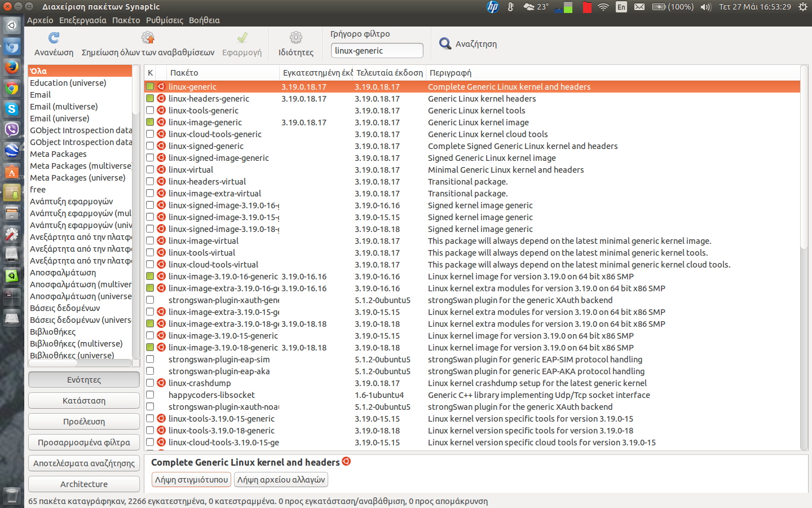
Task: Toggle checkbox for linux-crashdump package
Action: tap(150, 383)
